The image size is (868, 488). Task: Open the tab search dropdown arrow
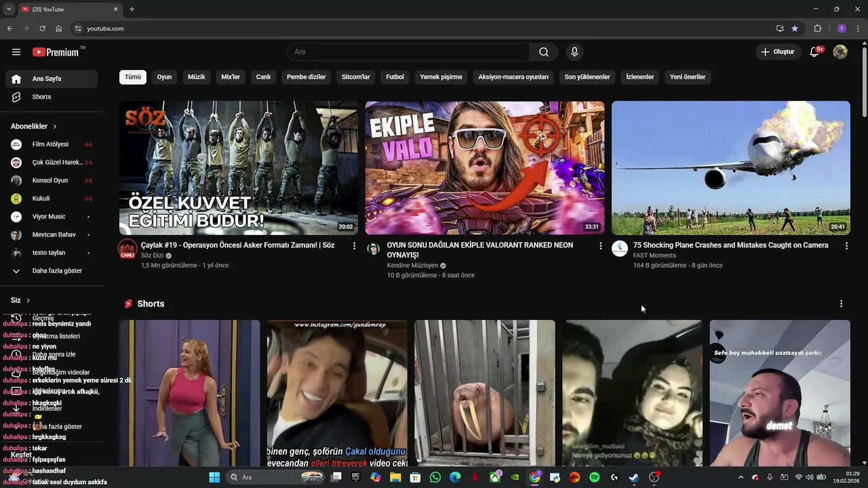(9, 9)
